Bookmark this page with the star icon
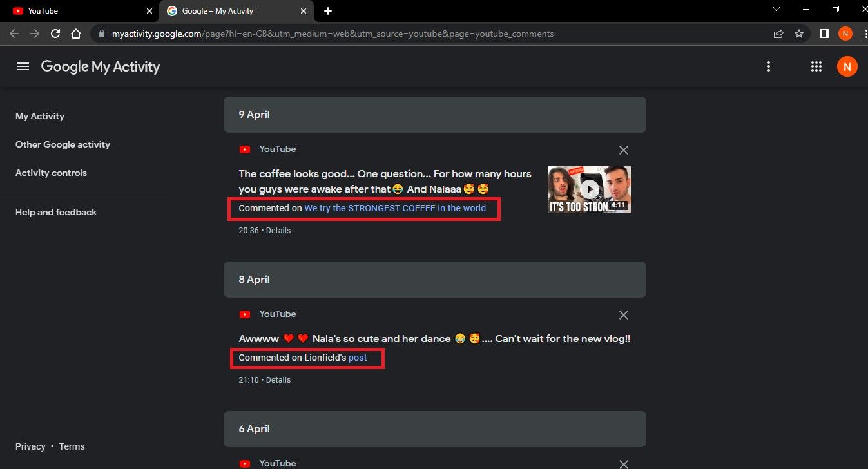The height and width of the screenshot is (469, 868). [799, 33]
